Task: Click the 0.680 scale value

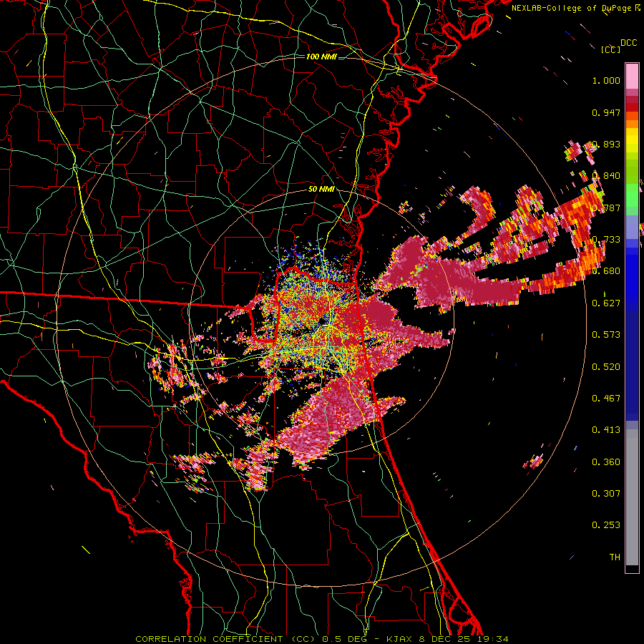Action: click(606, 271)
